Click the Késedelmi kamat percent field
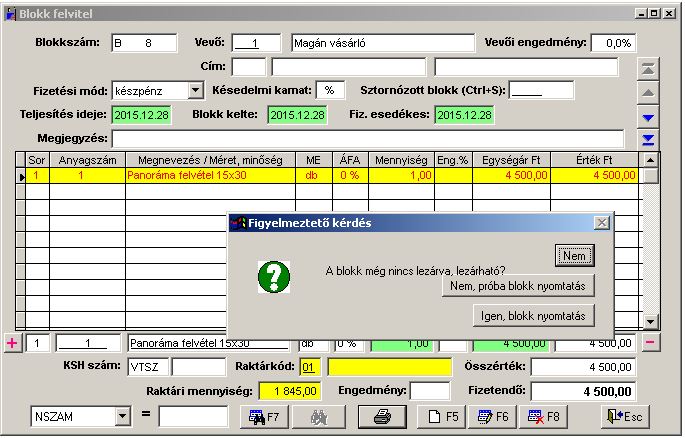 tap(330, 90)
